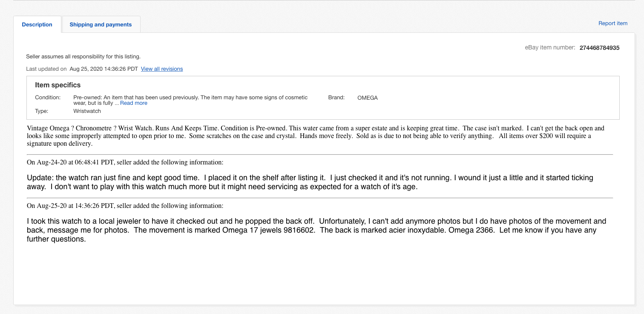Click the Report item link

click(612, 23)
